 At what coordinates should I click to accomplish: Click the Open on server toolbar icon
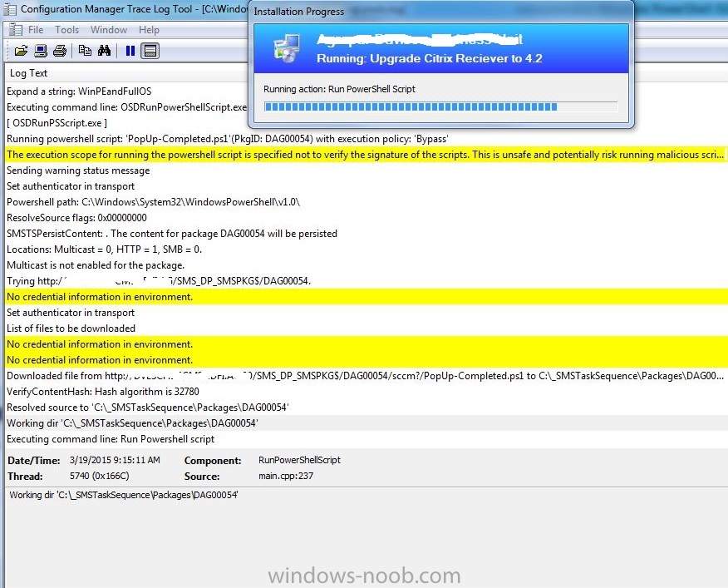click(x=41, y=51)
